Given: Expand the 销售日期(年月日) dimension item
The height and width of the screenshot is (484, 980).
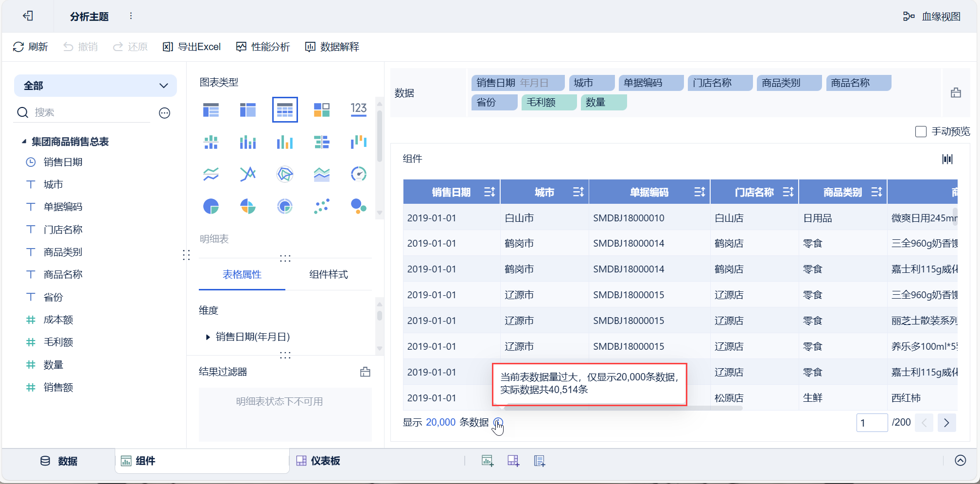Looking at the screenshot, I should coord(208,337).
